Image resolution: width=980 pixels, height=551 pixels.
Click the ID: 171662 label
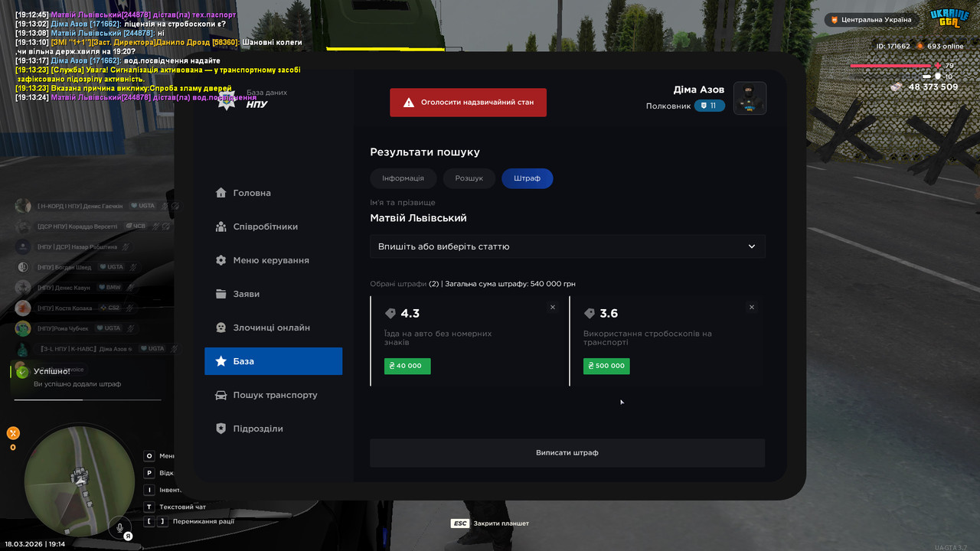[x=893, y=46]
